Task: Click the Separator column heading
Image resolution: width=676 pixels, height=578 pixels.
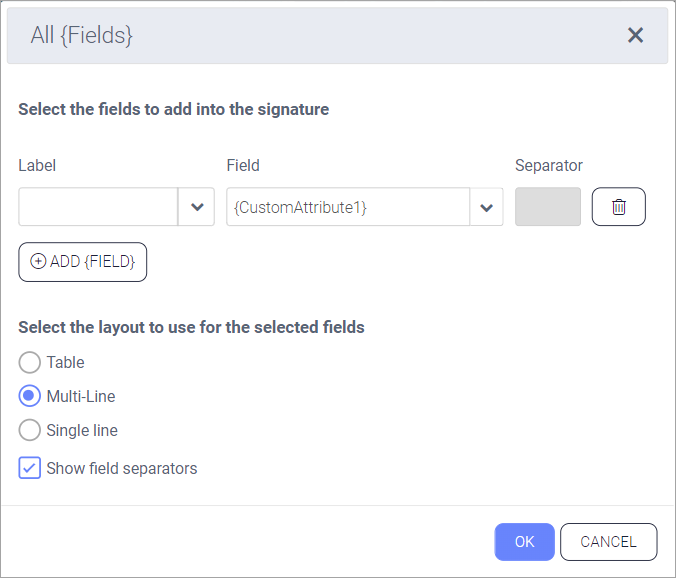Action: [548, 165]
